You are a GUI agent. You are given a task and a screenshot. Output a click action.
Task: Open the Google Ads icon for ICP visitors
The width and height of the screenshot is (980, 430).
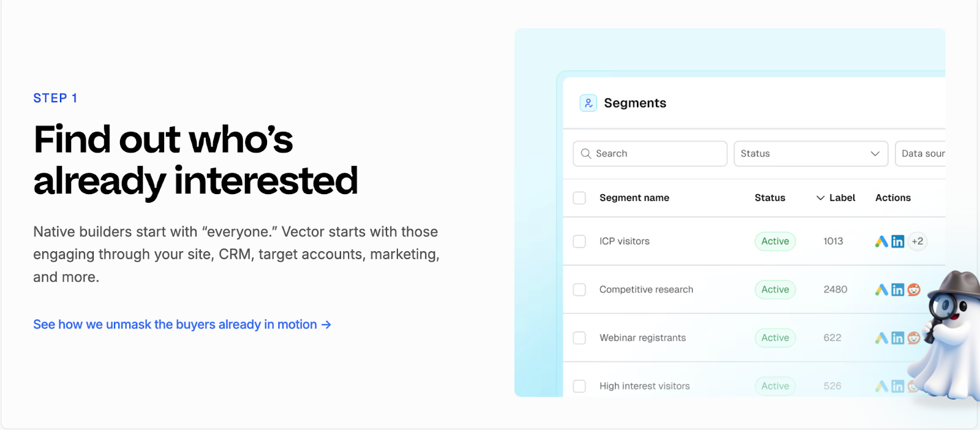point(881,241)
